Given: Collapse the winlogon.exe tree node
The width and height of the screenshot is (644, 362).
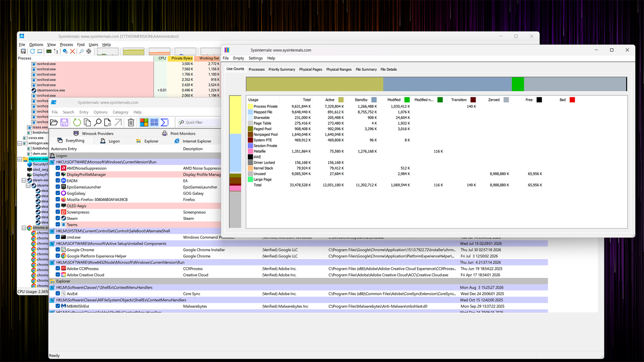Looking at the screenshot, I should tap(19, 143).
